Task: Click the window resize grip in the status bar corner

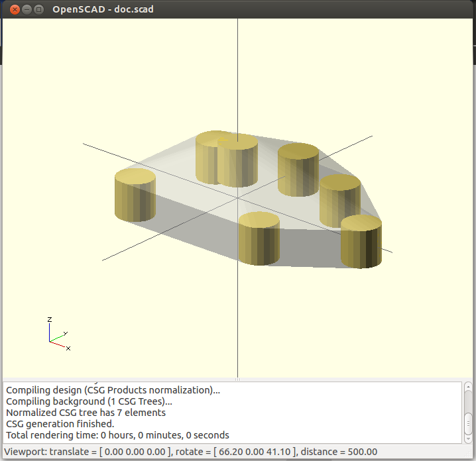Action: point(469,454)
